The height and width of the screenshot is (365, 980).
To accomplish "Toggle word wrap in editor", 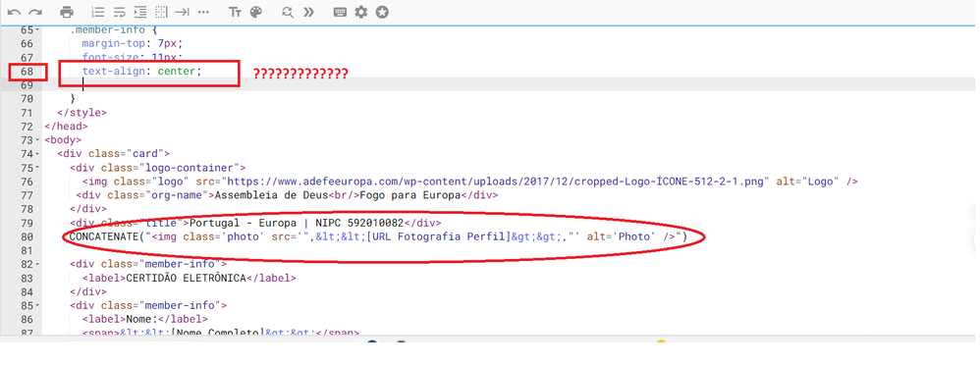I will coord(119,12).
